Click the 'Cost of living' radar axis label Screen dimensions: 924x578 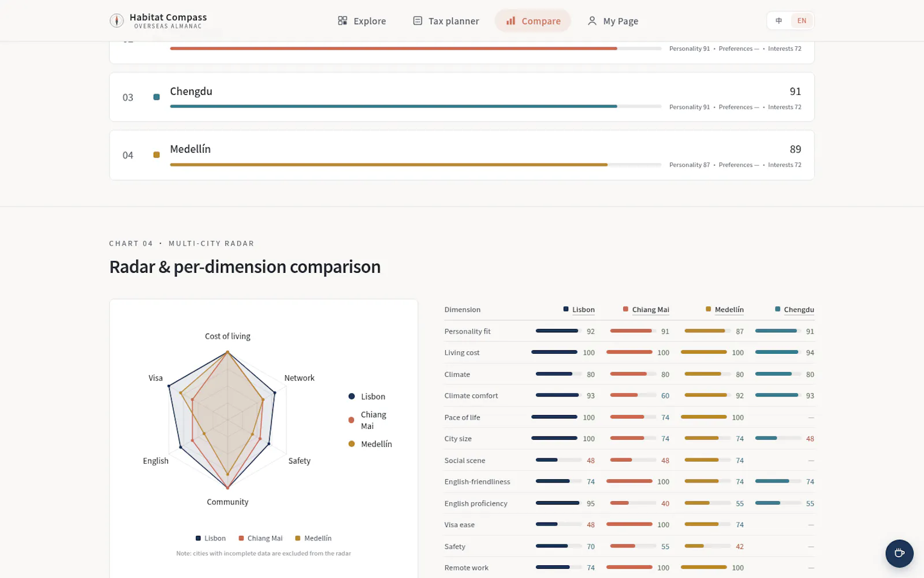pyautogui.click(x=228, y=336)
